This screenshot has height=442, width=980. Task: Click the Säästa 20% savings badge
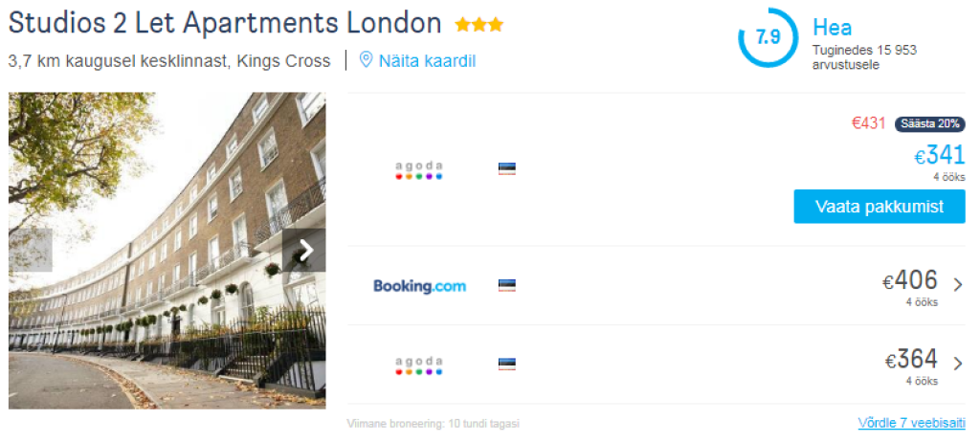[929, 123]
